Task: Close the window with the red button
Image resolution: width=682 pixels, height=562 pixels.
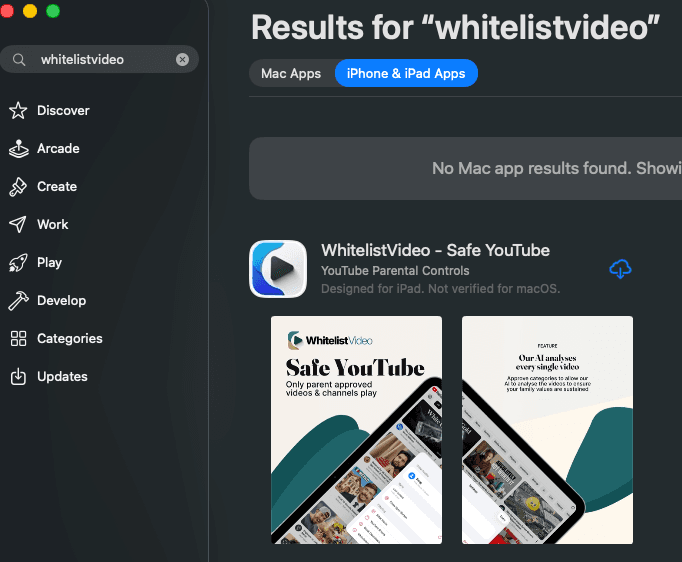Action: (x=7, y=11)
